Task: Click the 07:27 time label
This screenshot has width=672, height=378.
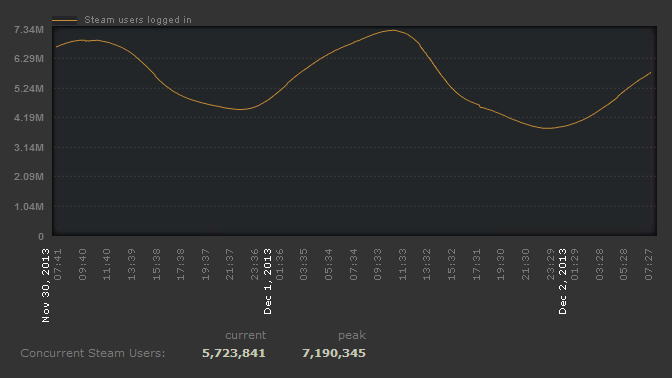Action: (x=649, y=264)
